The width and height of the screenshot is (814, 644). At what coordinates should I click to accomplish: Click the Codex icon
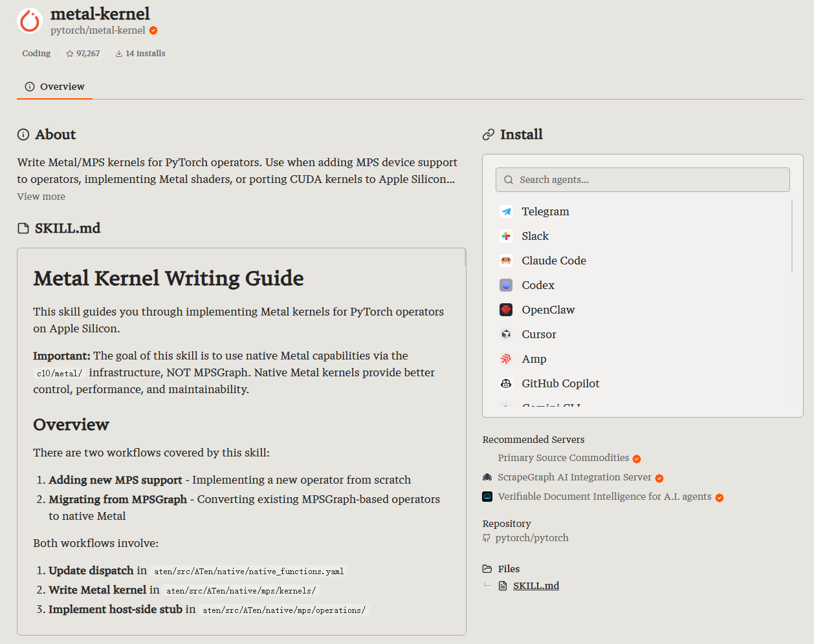[506, 285]
